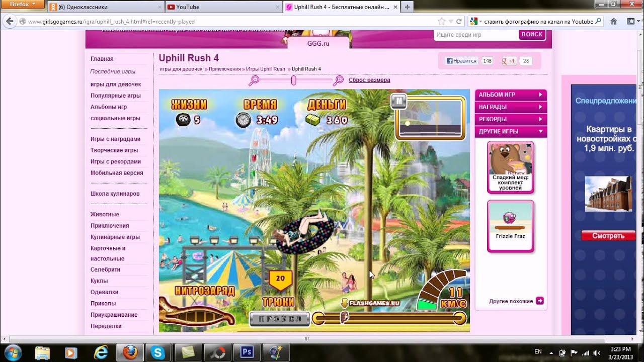
Task: Open Животные category link
Action: 105,214
